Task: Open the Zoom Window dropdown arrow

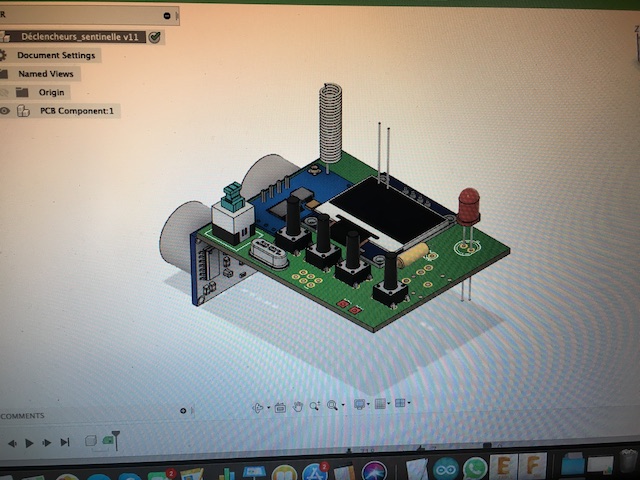Action: point(341,406)
